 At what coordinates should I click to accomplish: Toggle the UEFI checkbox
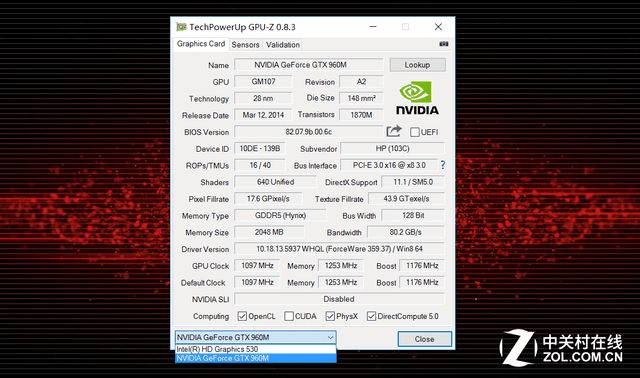pyautogui.click(x=415, y=132)
